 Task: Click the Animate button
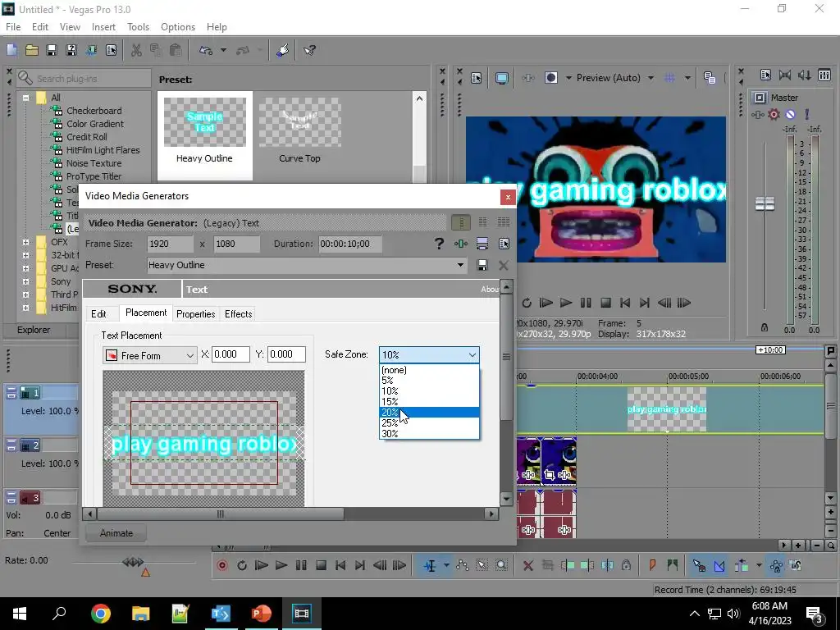click(x=116, y=533)
